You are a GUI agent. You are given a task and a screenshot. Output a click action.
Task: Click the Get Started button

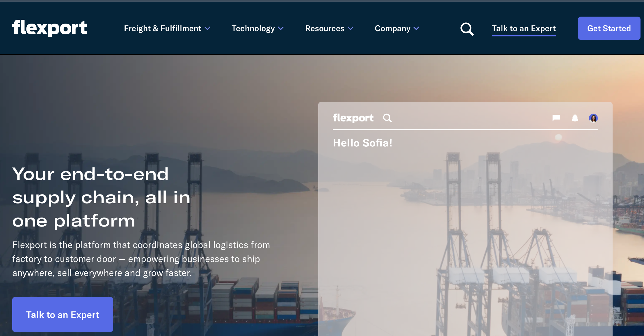point(609,28)
